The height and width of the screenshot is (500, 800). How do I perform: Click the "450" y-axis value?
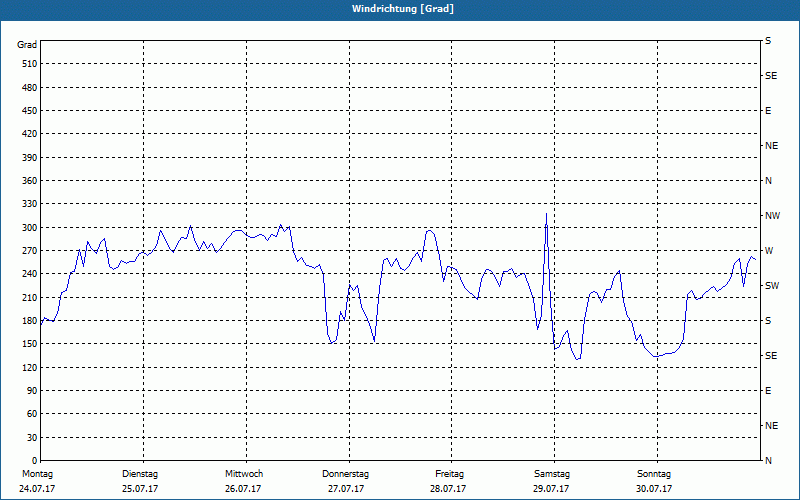[x=30, y=111]
